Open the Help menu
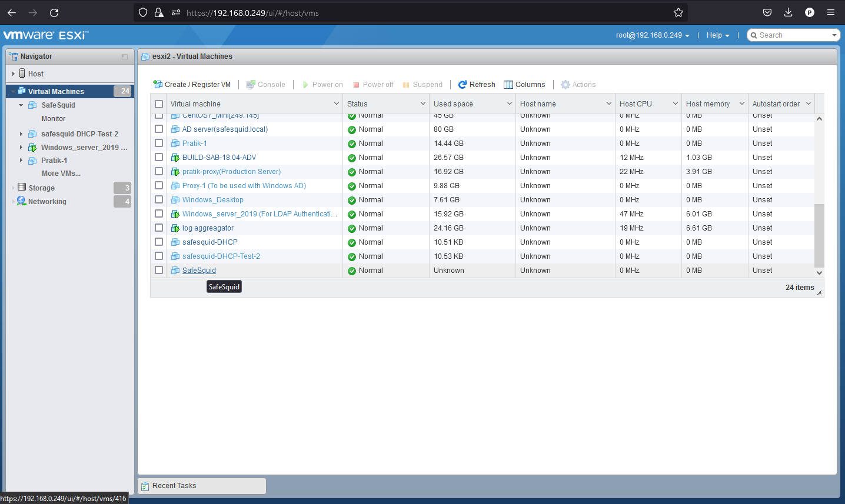Image resolution: width=845 pixels, height=504 pixels. coord(718,35)
